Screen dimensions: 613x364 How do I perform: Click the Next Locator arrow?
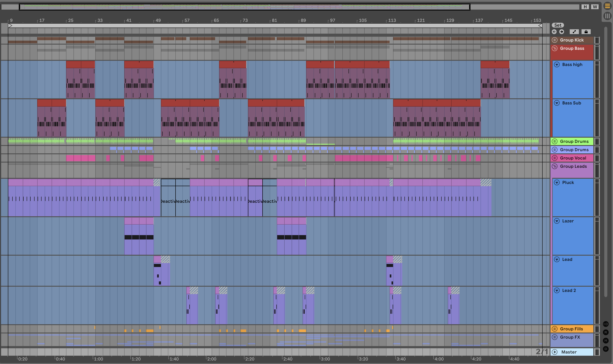562,32
